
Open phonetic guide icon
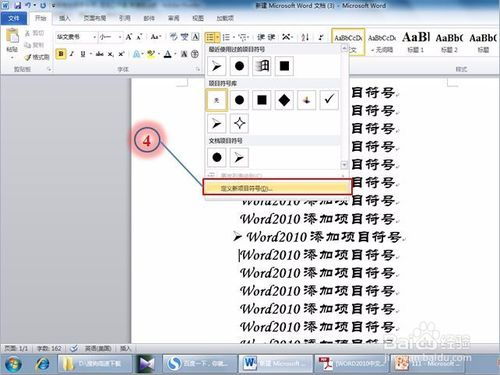(184, 37)
